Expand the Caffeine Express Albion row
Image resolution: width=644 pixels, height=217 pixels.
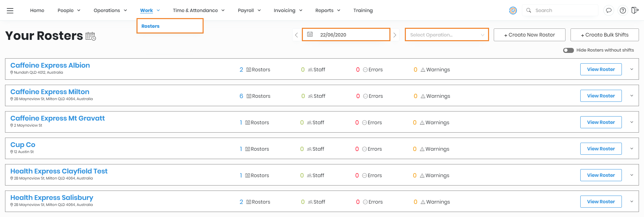[632, 69]
